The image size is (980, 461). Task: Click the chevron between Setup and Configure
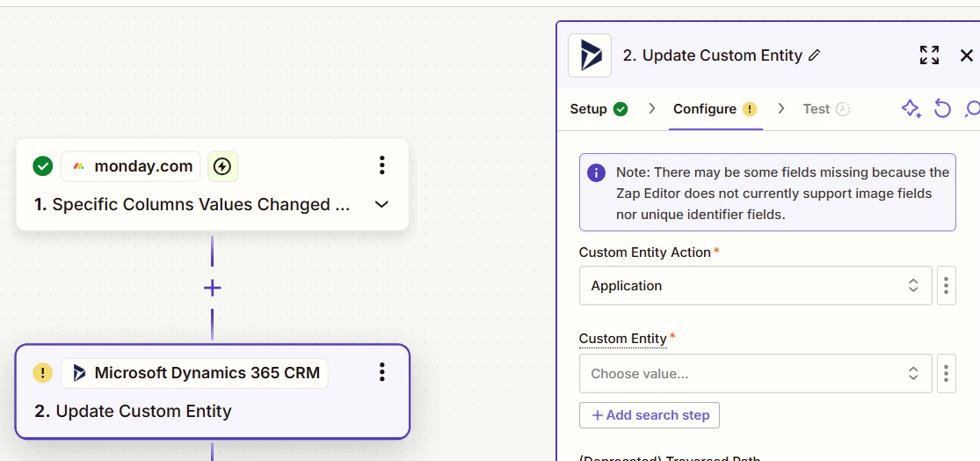click(652, 109)
